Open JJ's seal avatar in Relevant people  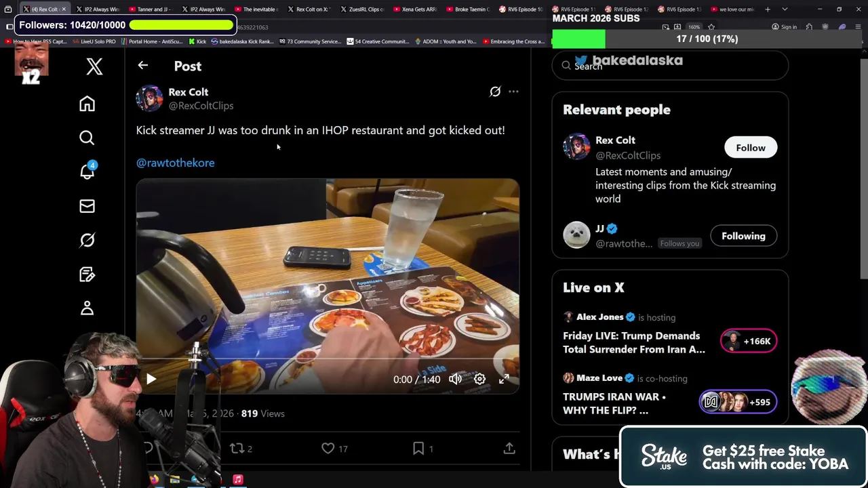tap(576, 235)
